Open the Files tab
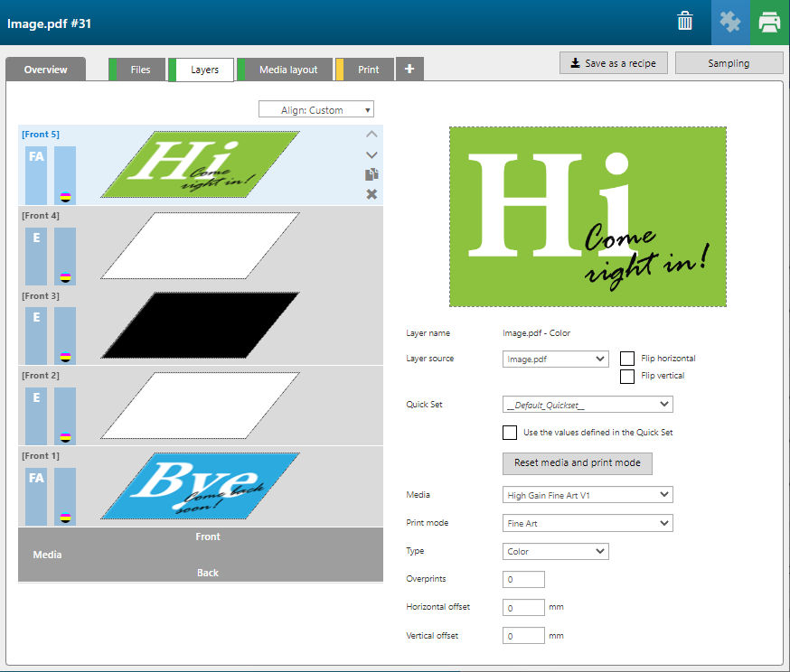This screenshot has width=790, height=672. [x=140, y=70]
